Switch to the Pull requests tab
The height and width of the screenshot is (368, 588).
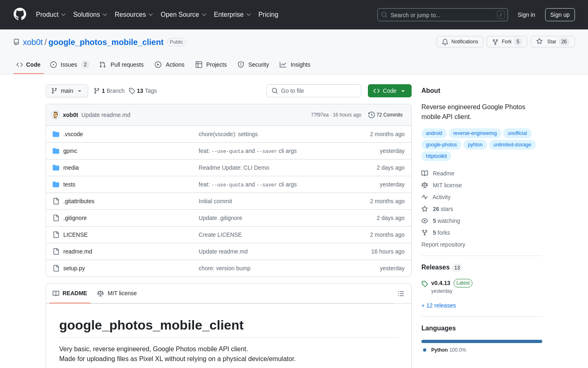122,65
